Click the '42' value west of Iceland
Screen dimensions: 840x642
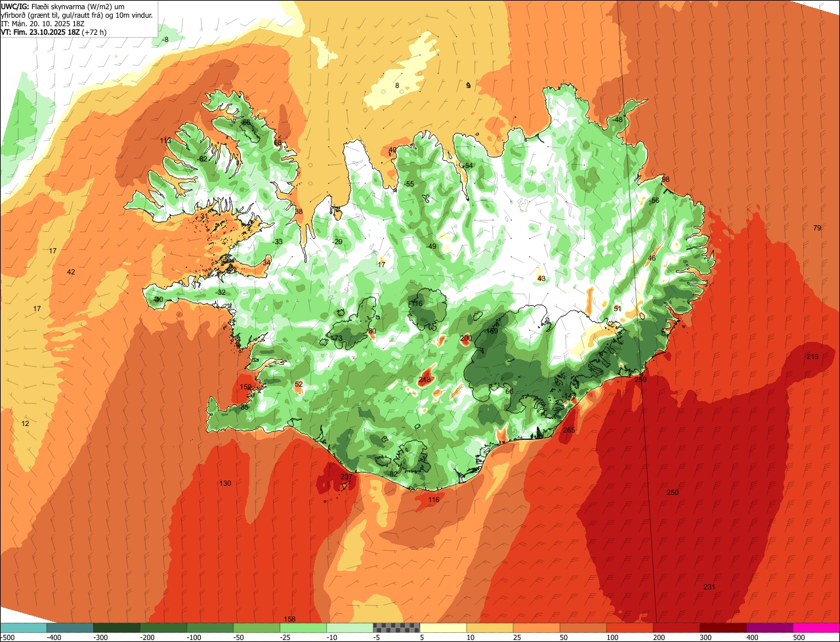[72, 272]
